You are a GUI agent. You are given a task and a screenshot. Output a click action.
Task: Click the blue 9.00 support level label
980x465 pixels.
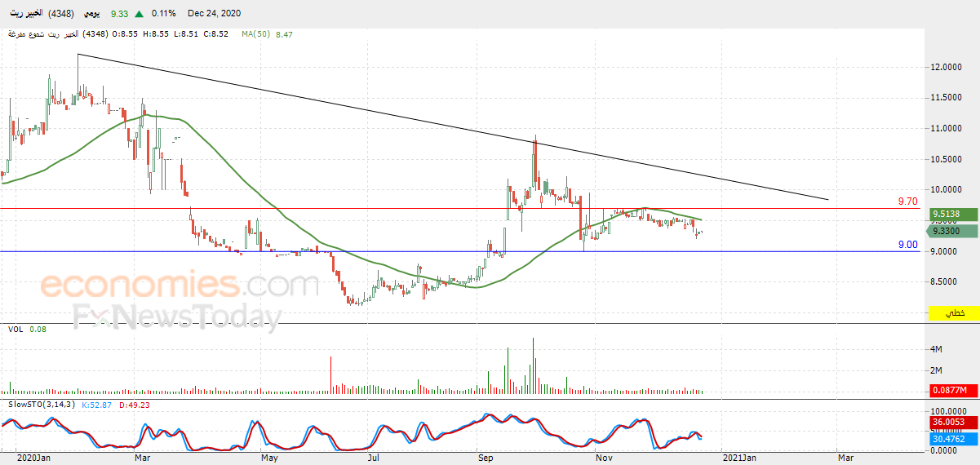pos(907,244)
